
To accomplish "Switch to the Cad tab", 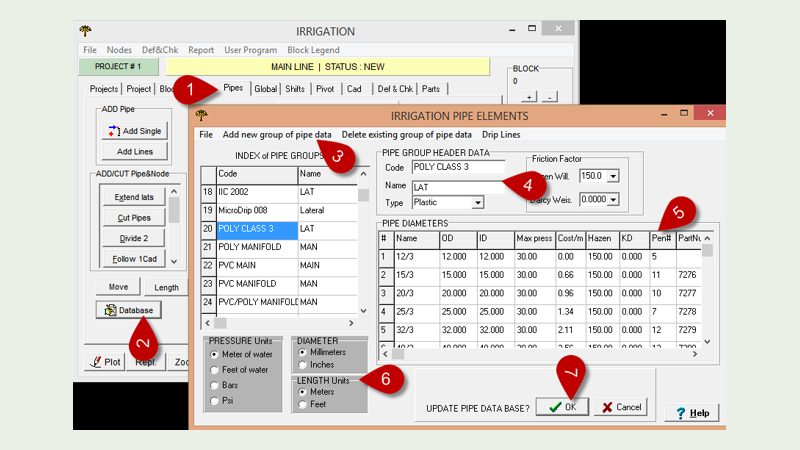I will click(354, 89).
